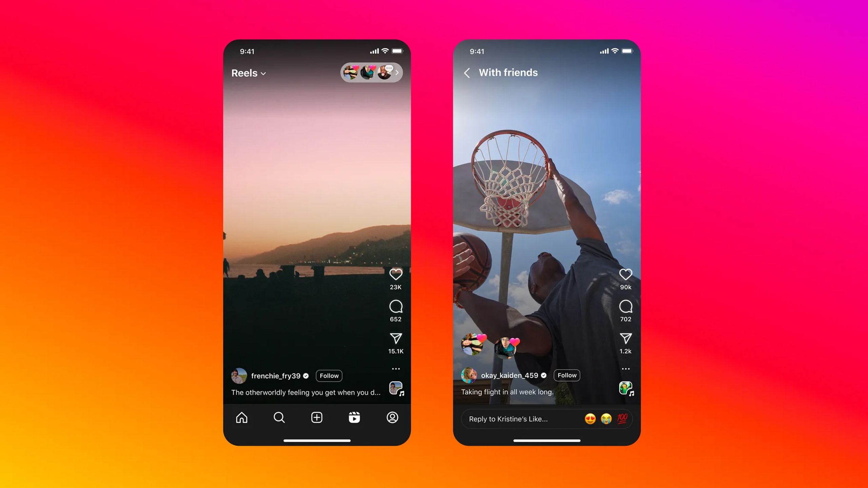Expand the friends avatar group carousel
868x488 pixels.
pos(397,73)
